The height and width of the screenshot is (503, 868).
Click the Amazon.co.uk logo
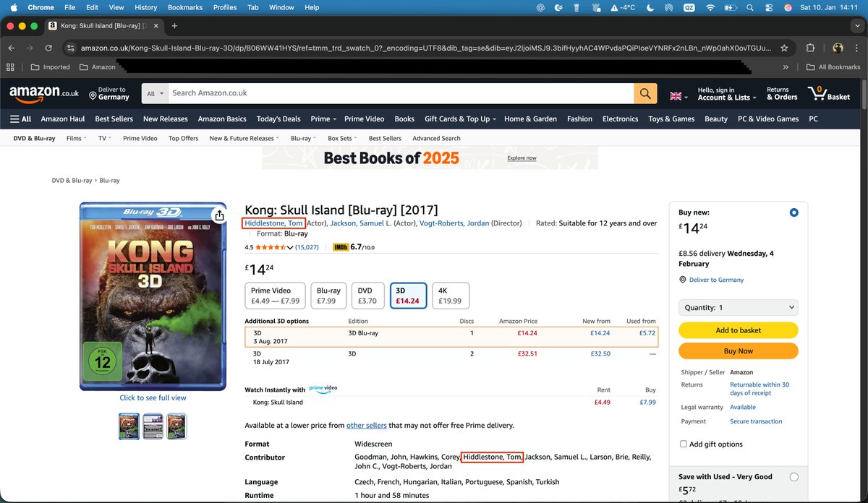pos(44,93)
